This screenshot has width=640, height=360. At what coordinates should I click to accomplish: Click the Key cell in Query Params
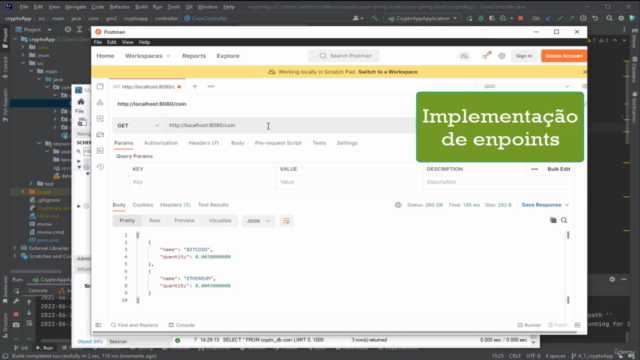pyautogui.click(x=202, y=182)
